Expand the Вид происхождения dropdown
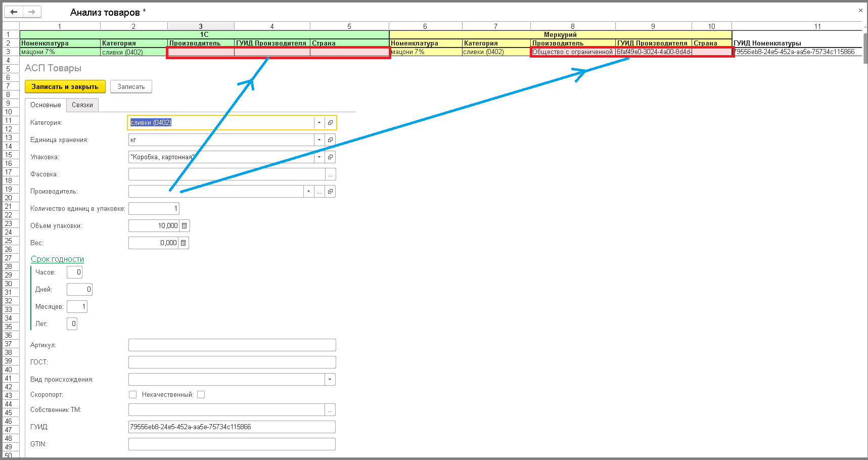Image resolution: width=868 pixels, height=460 pixels. 330,379
